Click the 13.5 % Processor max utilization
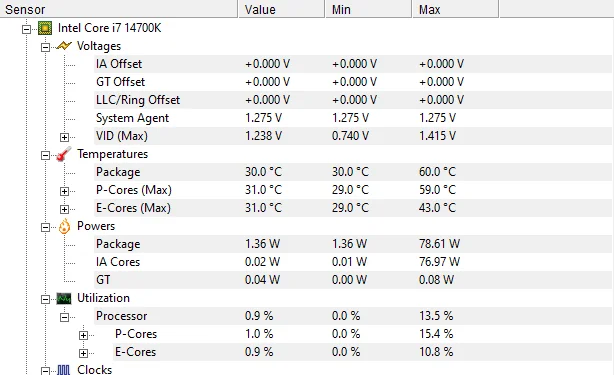614x375 pixels. [436, 316]
